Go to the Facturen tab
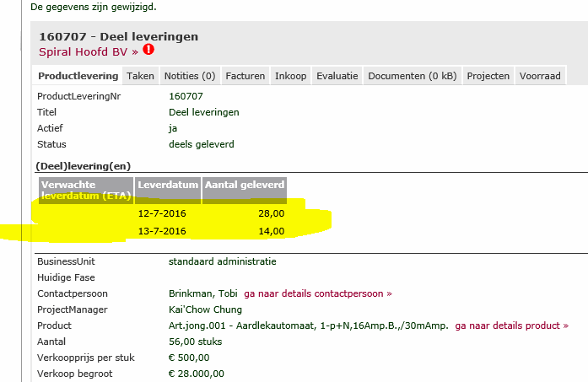The height and width of the screenshot is (382, 588). (245, 76)
